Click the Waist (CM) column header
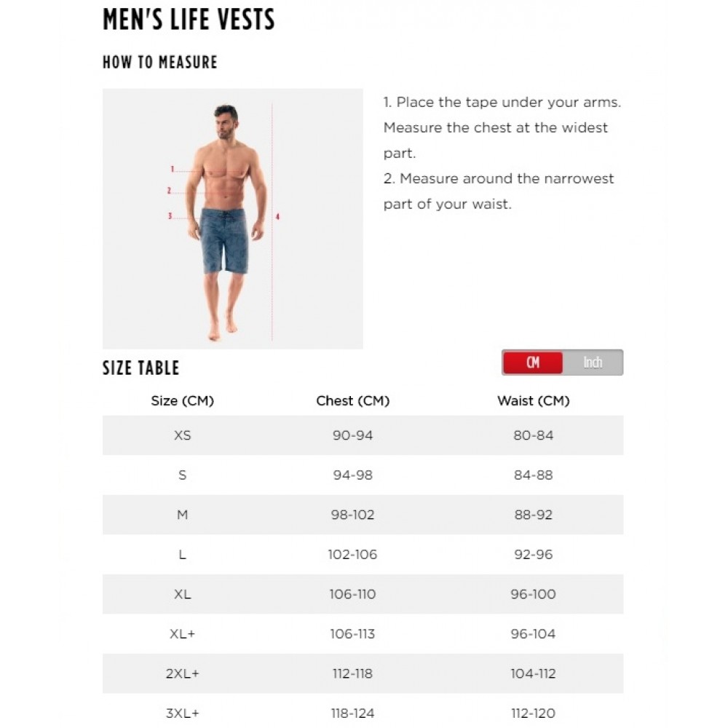 [534, 400]
